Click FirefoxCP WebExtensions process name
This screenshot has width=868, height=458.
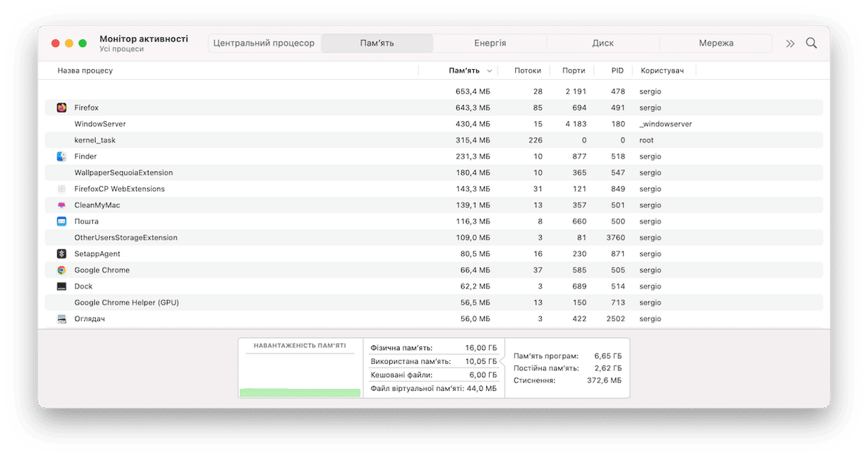pyautogui.click(x=119, y=189)
